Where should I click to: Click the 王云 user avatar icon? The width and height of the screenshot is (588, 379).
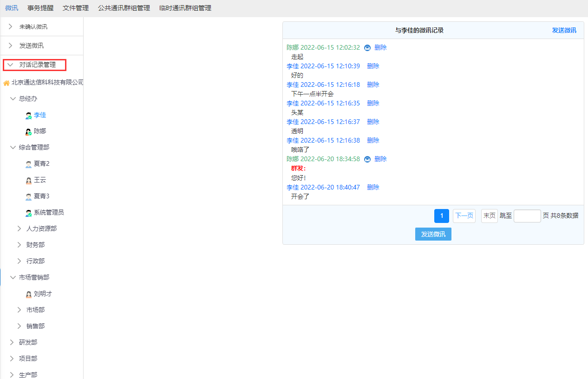(x=28, y=181)
